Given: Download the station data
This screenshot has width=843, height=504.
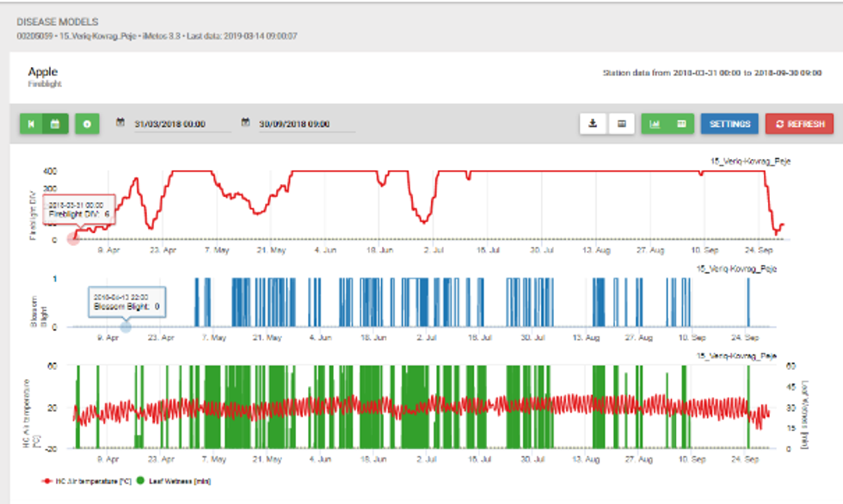Looking at the screenshot, I should 592,124.
